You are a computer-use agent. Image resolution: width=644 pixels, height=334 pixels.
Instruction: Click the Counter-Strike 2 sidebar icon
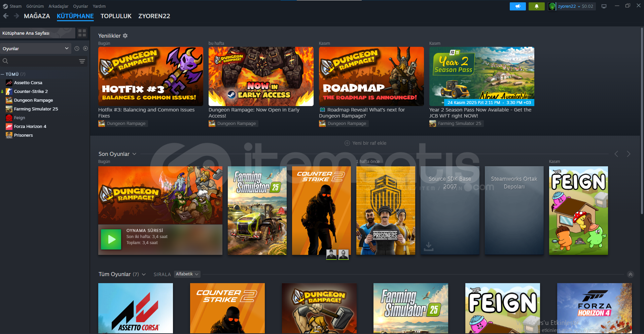click(9, 92)
